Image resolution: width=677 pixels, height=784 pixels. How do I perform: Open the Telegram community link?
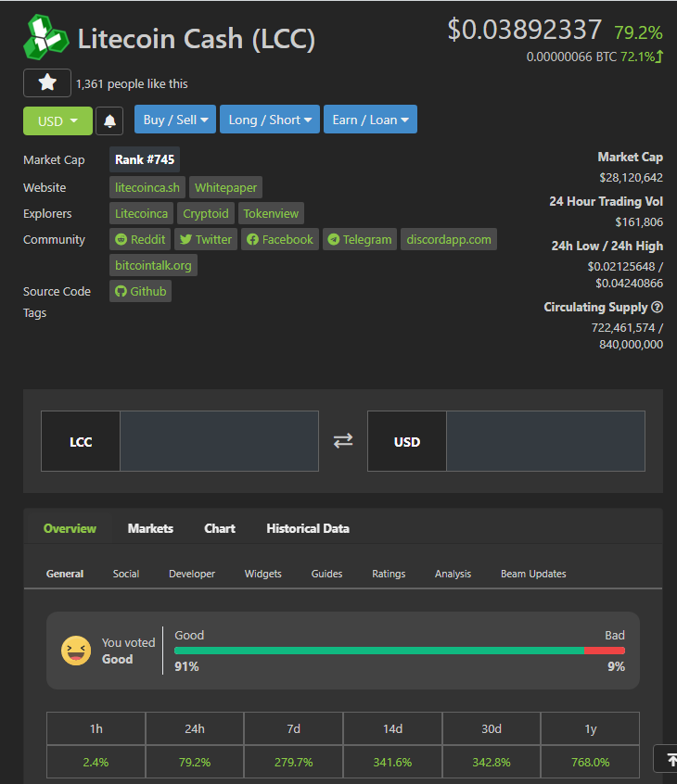pyautogui.click(x=360, y=239)
